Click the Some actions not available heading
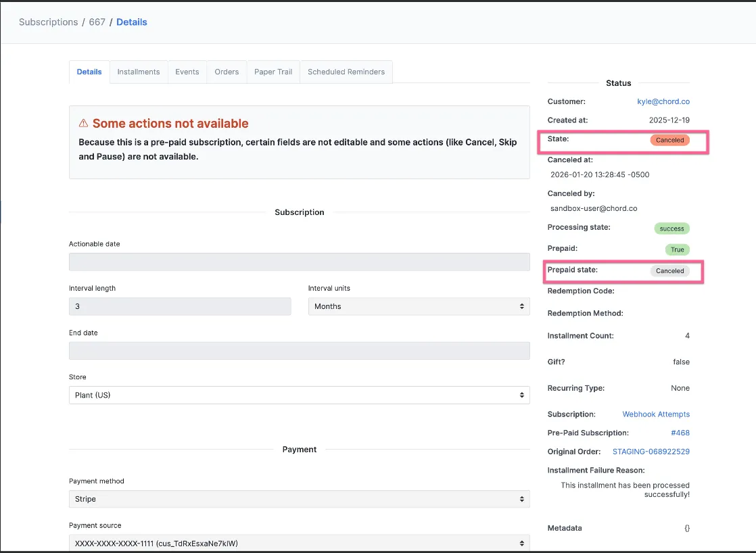 170,124
